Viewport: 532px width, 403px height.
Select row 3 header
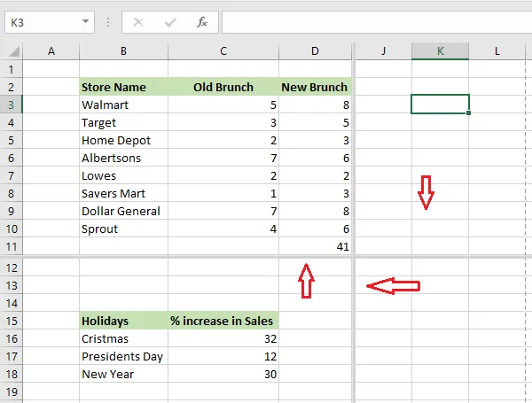(x=12, y=105)
